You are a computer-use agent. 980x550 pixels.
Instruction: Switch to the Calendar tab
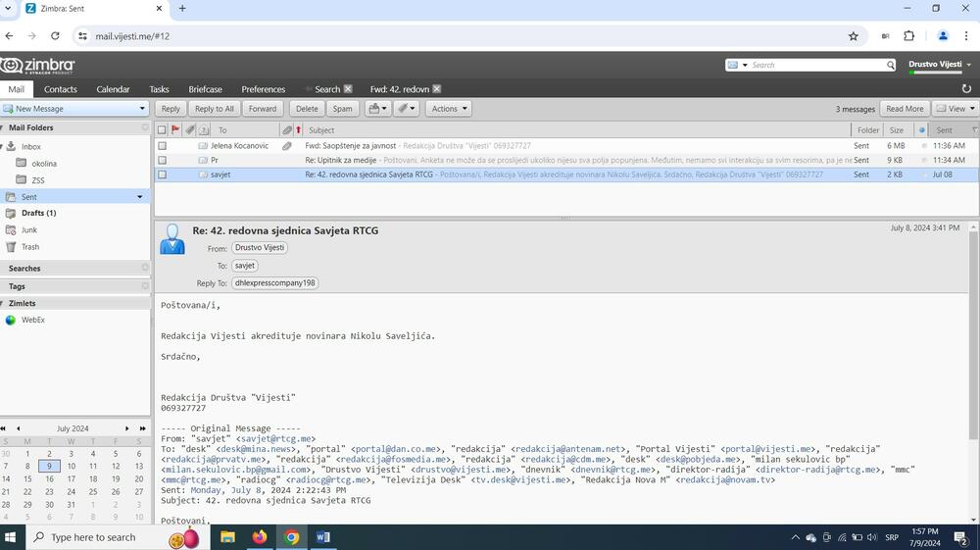113,89
